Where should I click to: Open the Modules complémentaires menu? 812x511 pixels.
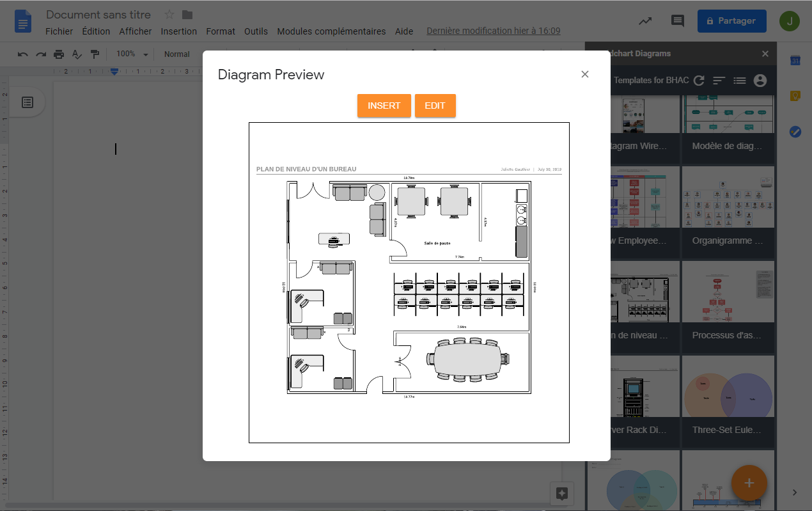pyautogui.click(x=331, y=31)
